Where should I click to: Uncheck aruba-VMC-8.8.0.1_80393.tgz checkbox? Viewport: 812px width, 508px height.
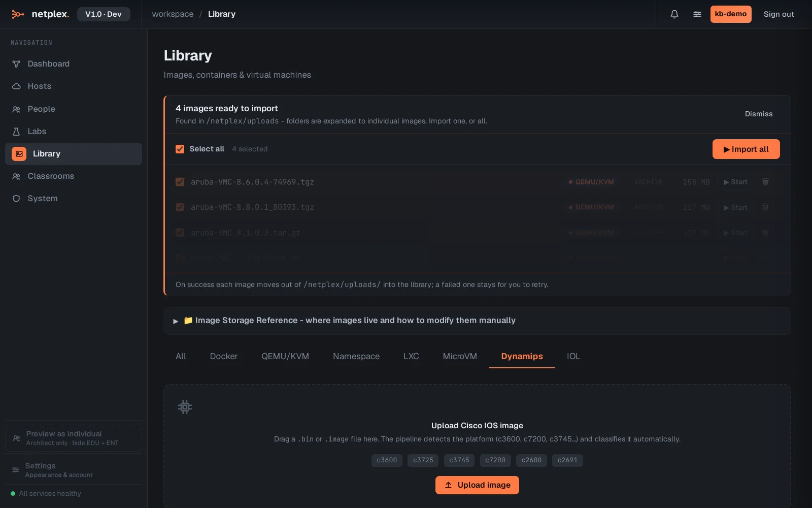click(180, 207)
